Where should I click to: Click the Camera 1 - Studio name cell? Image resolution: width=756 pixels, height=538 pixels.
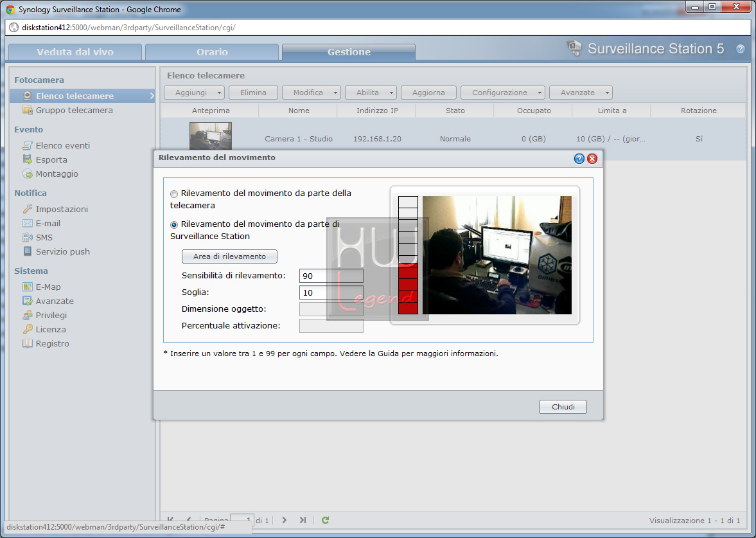tap(299, 138)
